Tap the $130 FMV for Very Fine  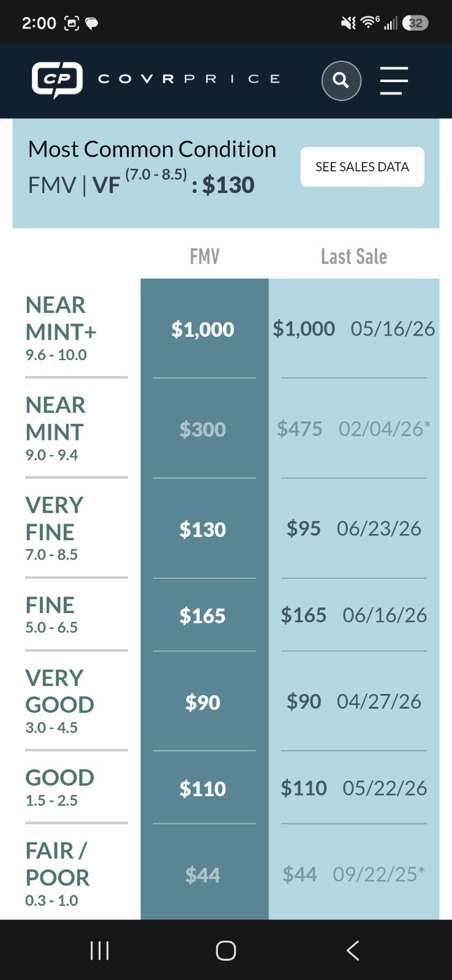203,529
